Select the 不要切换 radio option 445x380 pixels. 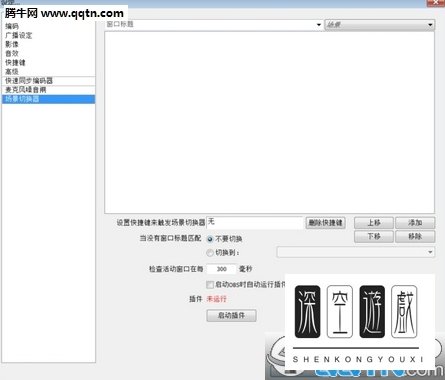pyautogui.click(x=210, y=239)
